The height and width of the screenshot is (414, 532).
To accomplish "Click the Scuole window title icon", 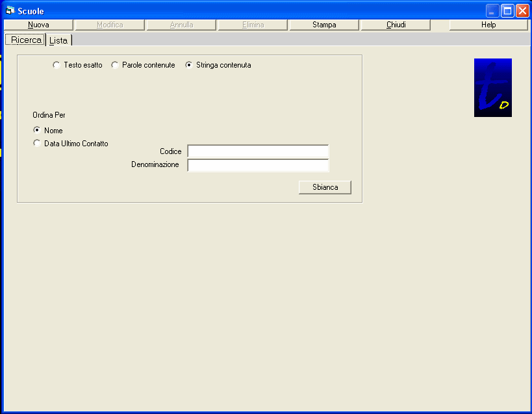I will (10, 11).
